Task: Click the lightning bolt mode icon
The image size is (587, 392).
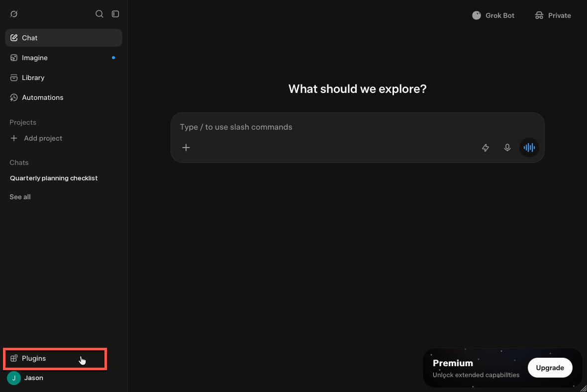Action: click(486, 148)
